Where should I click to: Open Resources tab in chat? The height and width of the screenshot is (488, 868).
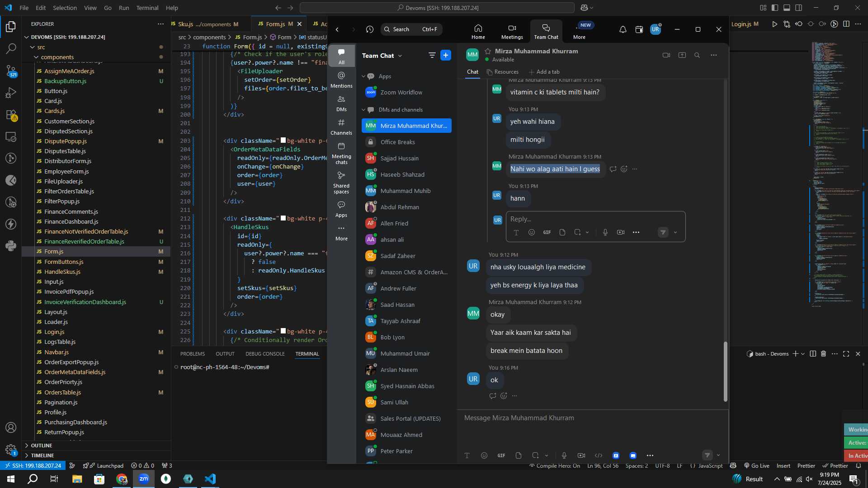502,72
